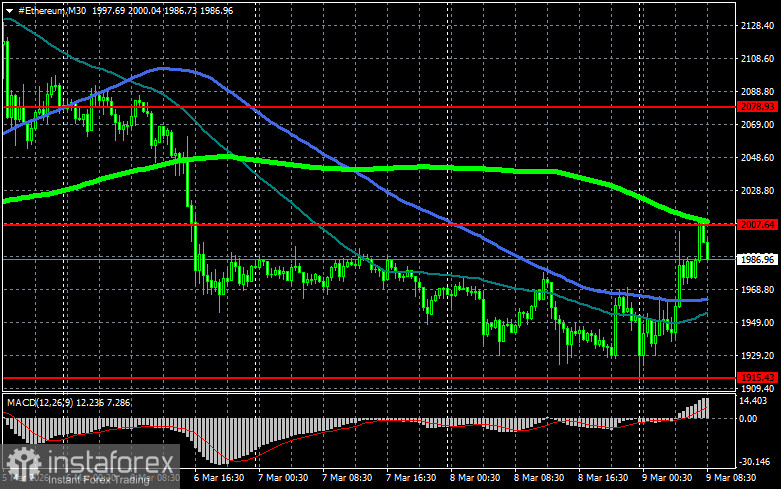Image resolution: width=781 pixels, height=489 pixels.
Task: Click the 2108.60 price axis value
Action: [x=758, y=59]
